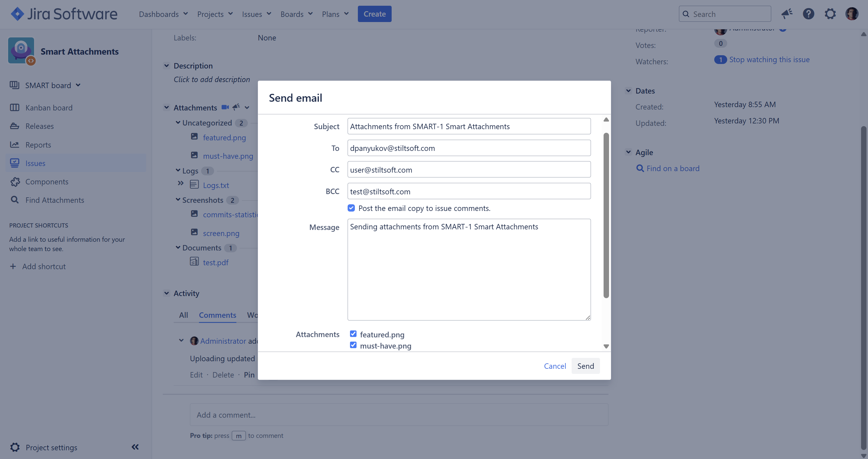Select Kanban board in sidebar
Image resolution: width=868 pixels, height=459 pixels.
[49, 108]
